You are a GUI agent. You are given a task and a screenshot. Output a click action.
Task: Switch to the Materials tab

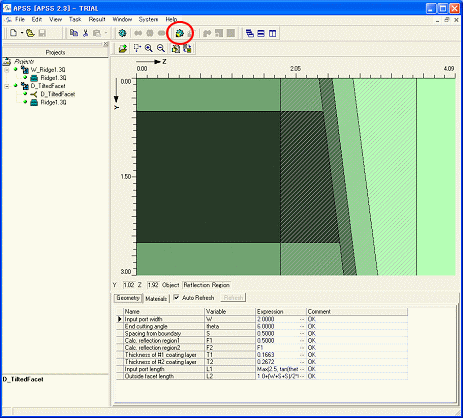tap(156, 299)
